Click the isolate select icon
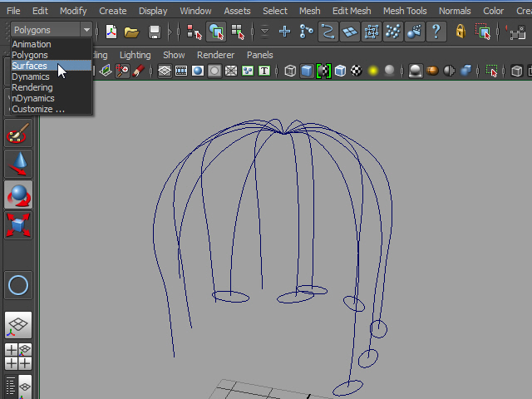 pos(491,71)
